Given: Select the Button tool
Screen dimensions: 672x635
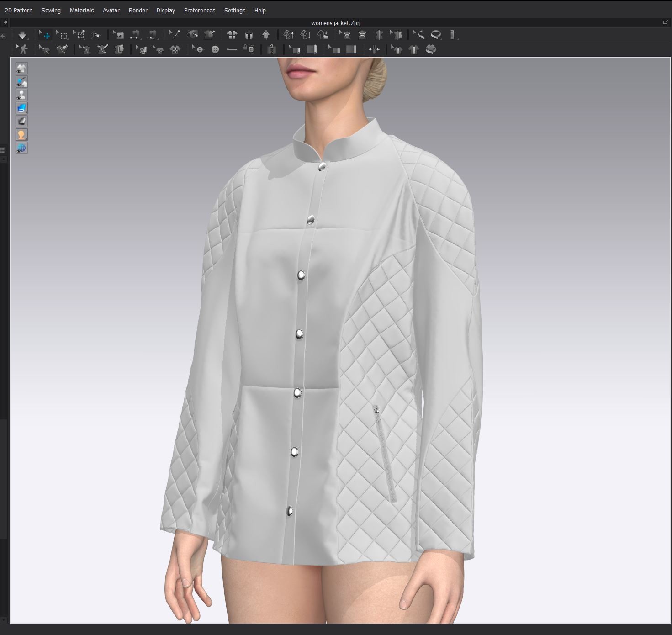Looking at the screenshot, I should [215, 49].
